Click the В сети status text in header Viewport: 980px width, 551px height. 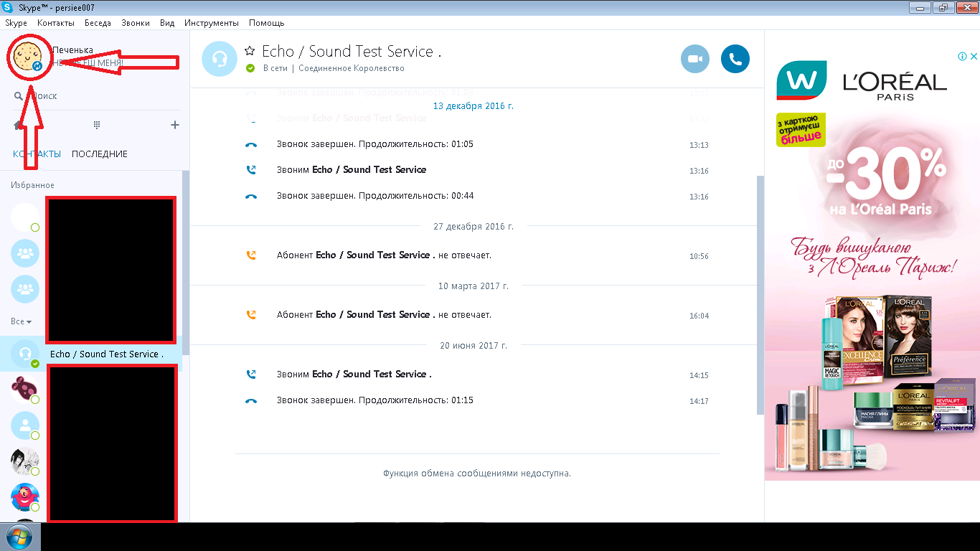[x=275, y=68]
